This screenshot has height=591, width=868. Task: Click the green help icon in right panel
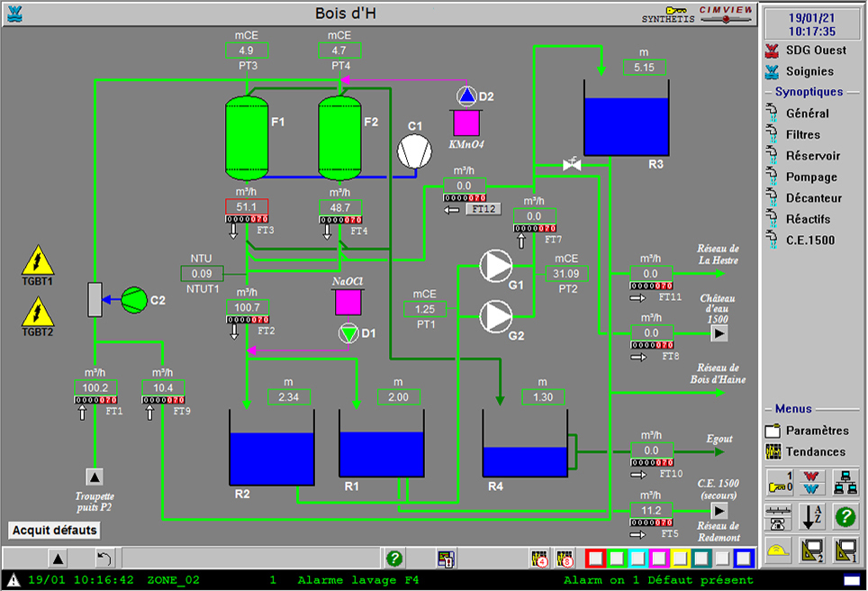point(845,517)
